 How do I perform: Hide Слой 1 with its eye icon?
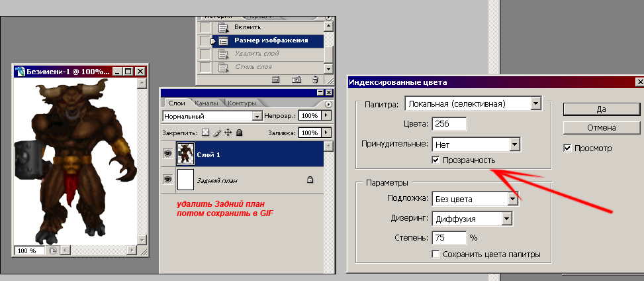point(167,154)
